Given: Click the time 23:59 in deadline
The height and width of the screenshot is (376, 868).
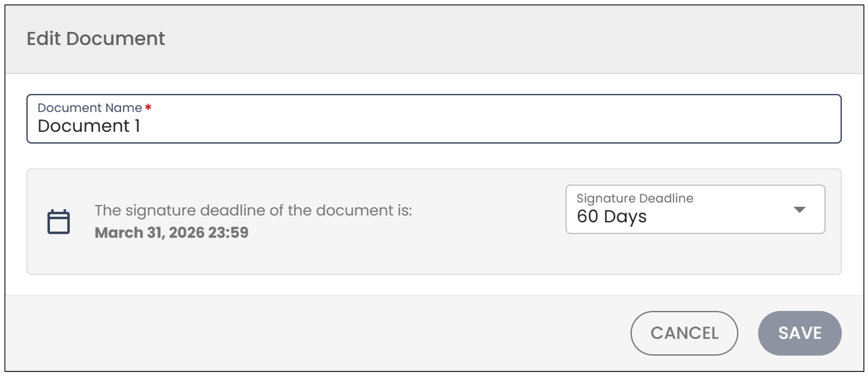Looking at the screenshot, I should (x=228, y=232).
